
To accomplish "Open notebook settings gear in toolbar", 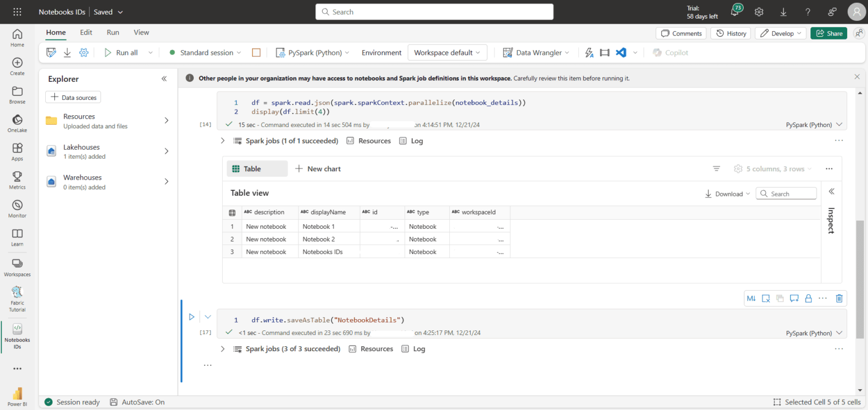I will point(84,53).
